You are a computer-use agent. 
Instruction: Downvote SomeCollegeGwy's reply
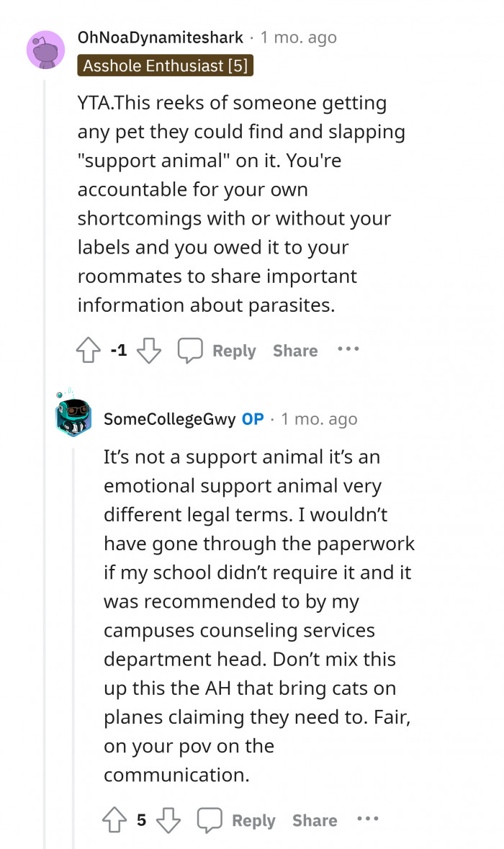(168, 820)
